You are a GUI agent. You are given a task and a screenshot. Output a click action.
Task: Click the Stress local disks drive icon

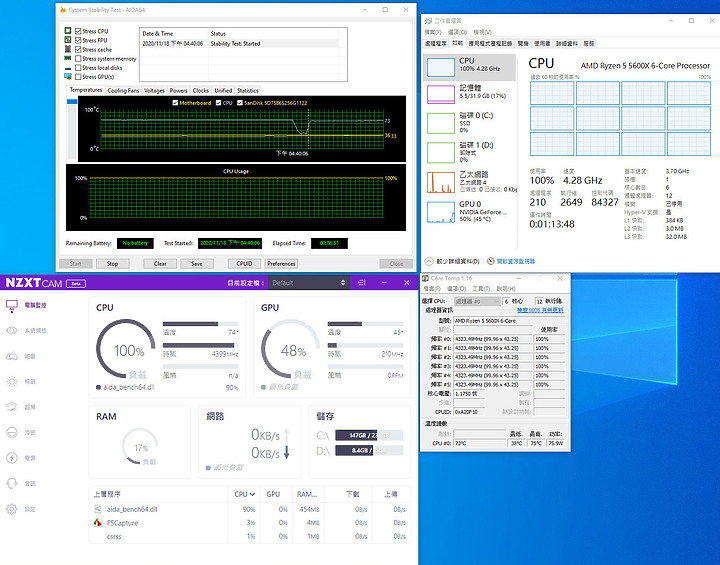pyautogui.click(x=68, y=68)
